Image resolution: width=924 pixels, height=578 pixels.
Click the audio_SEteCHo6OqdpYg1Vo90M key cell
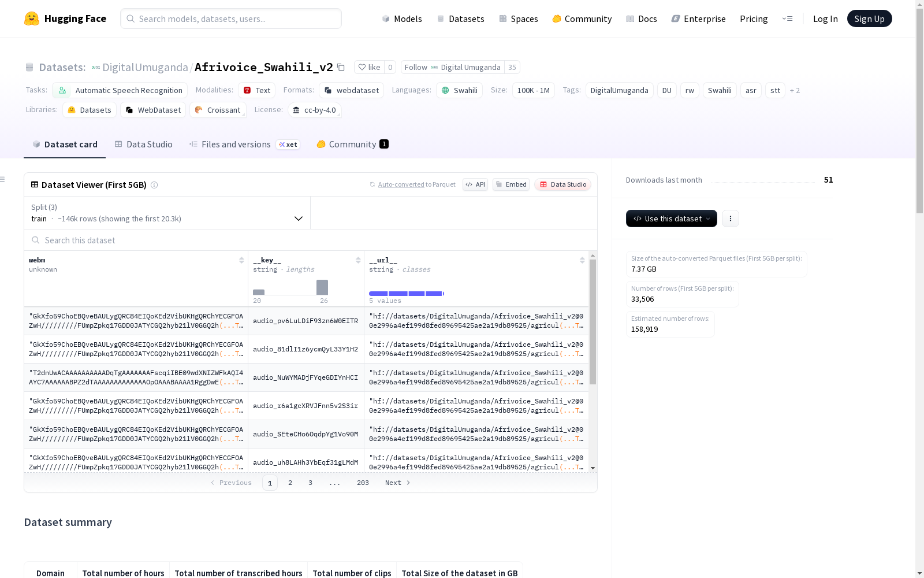pyautogui.click(x=305, y=434)
